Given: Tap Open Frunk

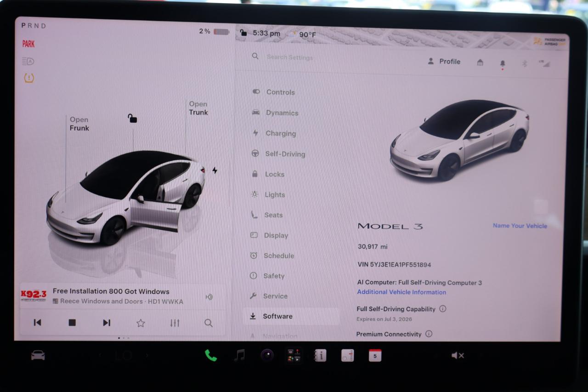Looking at the screenshot, I should [79, 124].
